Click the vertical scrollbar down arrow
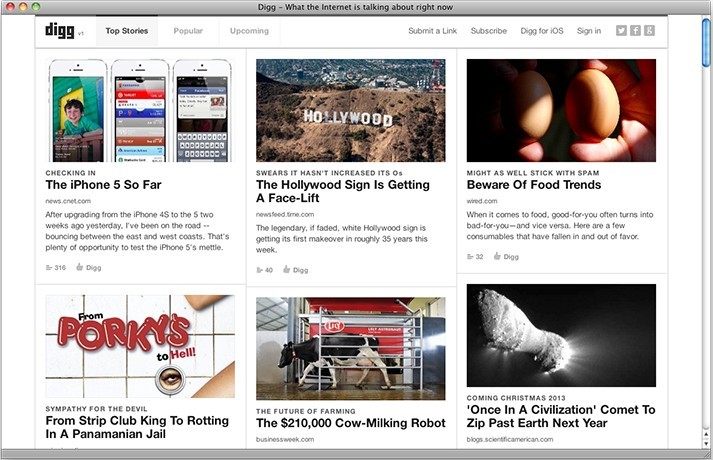The image size is (713, 460). [x=706, y=444]
